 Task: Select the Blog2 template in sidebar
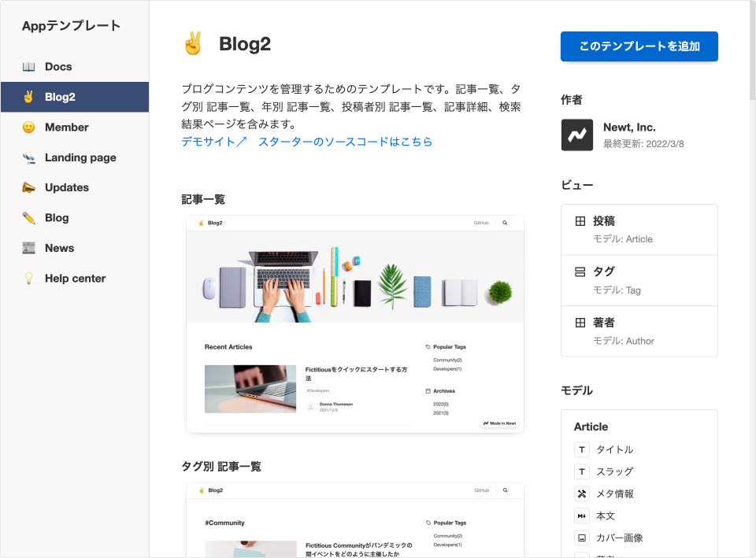(75, 98)
